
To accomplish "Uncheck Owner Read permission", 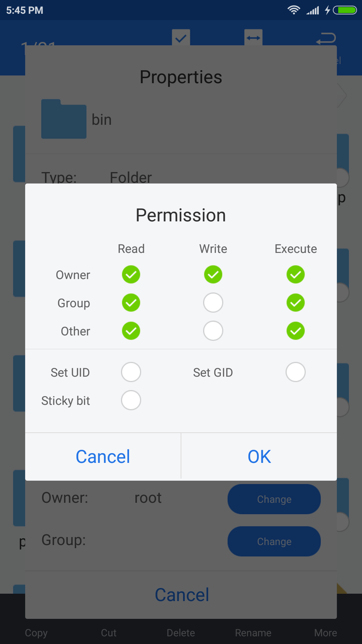I will pyautogui.click(x=131, y=275).
